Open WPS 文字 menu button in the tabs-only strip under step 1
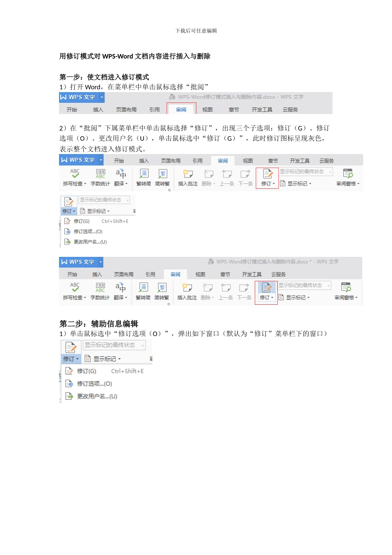Screen dimensions: 392x555 tap(82, 97)
